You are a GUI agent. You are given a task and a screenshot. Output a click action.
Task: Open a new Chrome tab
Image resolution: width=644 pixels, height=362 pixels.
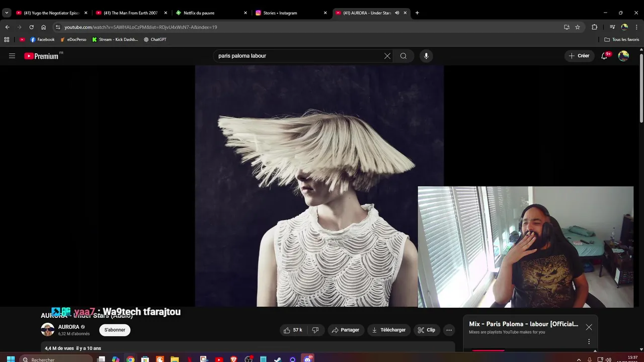coord(417,13)
